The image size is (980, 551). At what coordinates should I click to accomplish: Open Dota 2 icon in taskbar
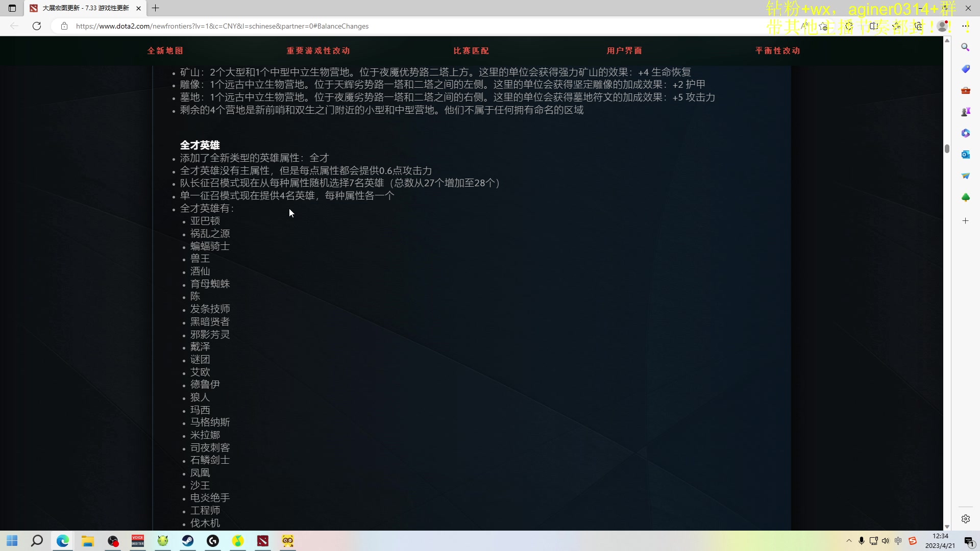pyautogui.click(x=263, y=541)
